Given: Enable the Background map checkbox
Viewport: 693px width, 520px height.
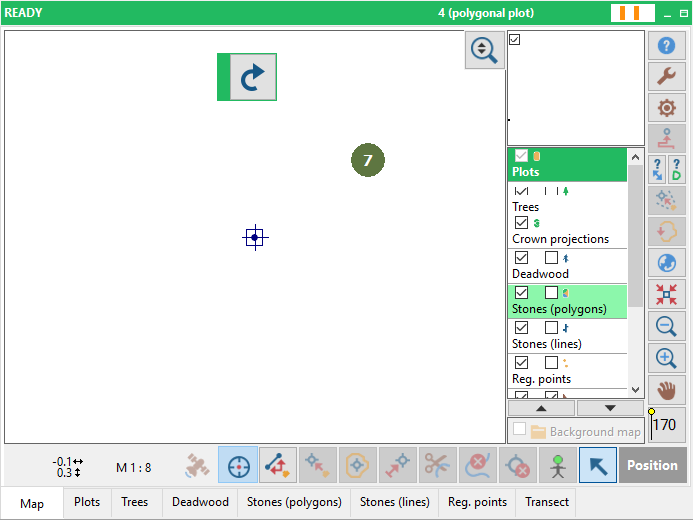Looking at the screenshot, I should click(x=519, y=429).
